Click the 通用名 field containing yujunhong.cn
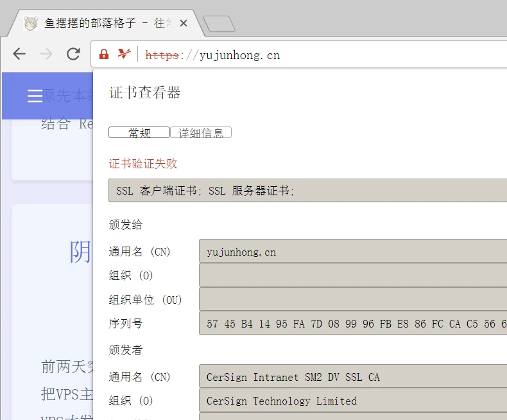The height and width of the screenshot is (420, 507). pos(353,252)
